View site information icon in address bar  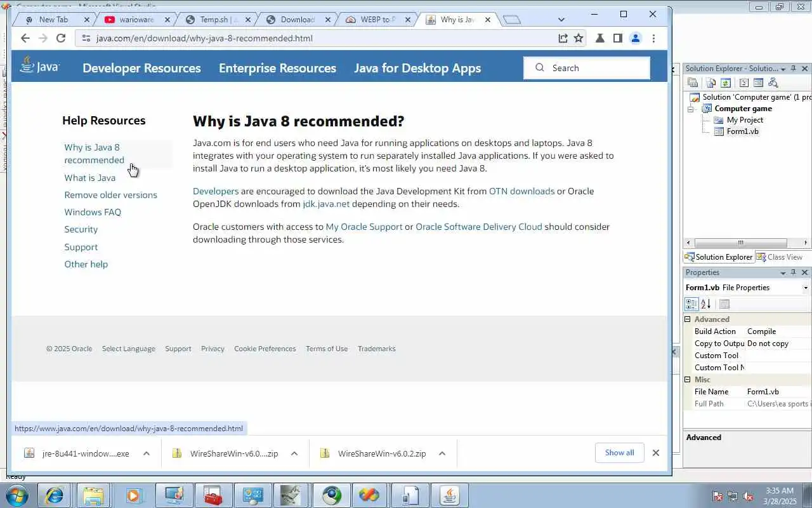(86, 38)
